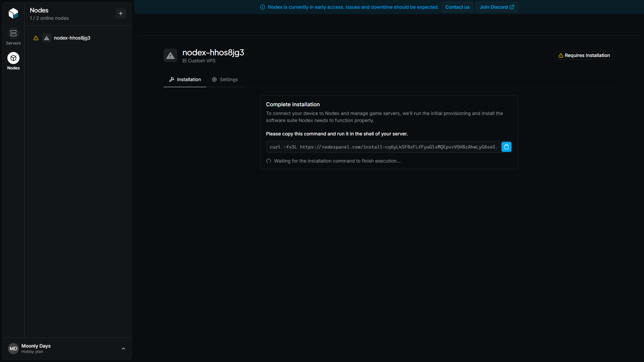
Task: Click the Nodex logo icon
Action: tap(13, 13)
